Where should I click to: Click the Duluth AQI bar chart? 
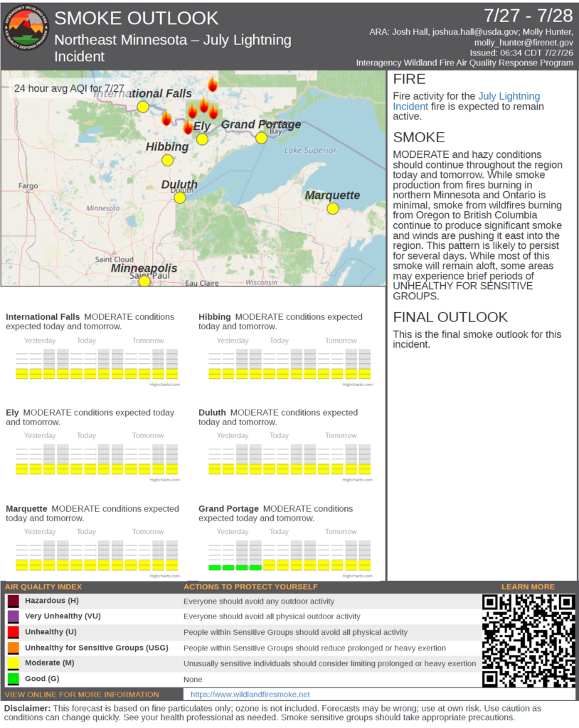pyautogui.click(x=289, y=459)
